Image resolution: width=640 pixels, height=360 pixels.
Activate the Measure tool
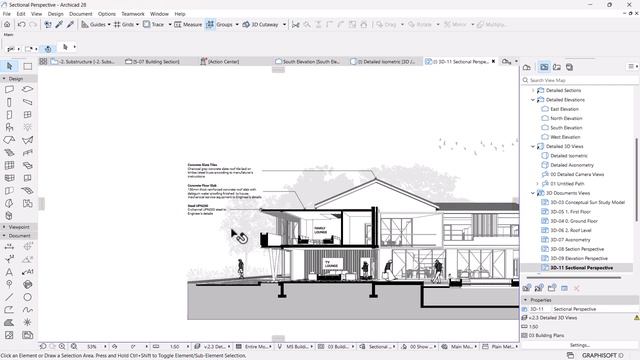click(x=188, y=24)
